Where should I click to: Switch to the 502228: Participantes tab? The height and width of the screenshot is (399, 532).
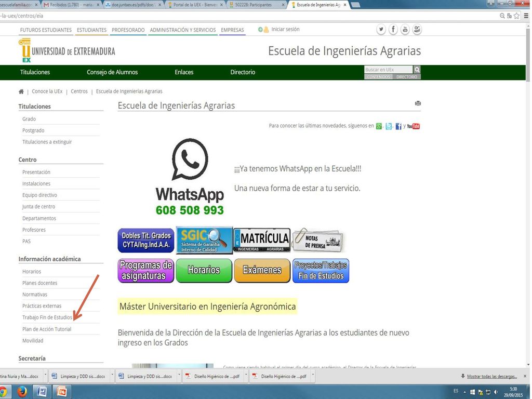click(257, 5)
